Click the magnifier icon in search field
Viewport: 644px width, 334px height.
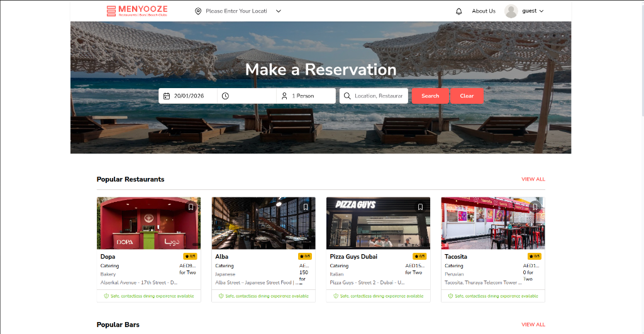[347, 96]
